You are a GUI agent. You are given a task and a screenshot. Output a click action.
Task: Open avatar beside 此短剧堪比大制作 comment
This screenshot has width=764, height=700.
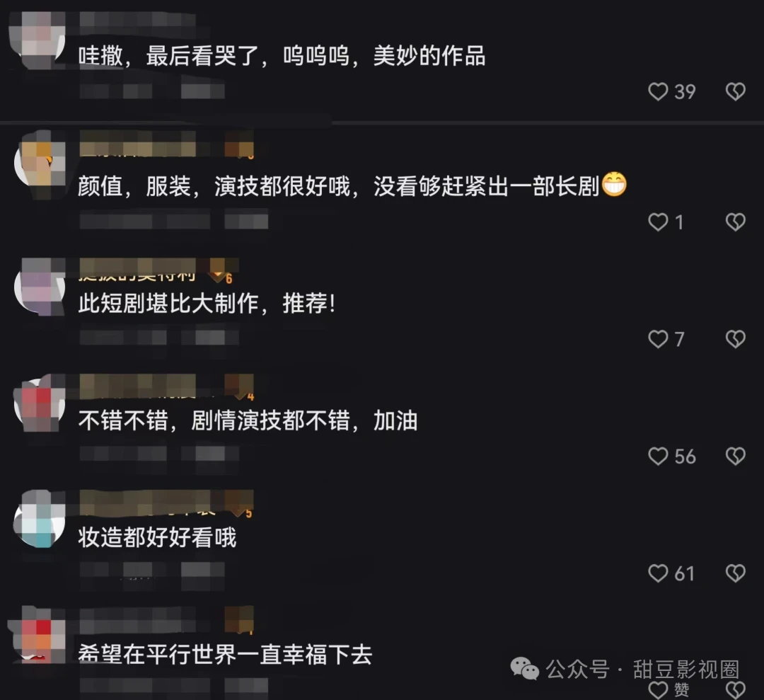(40, 287)
